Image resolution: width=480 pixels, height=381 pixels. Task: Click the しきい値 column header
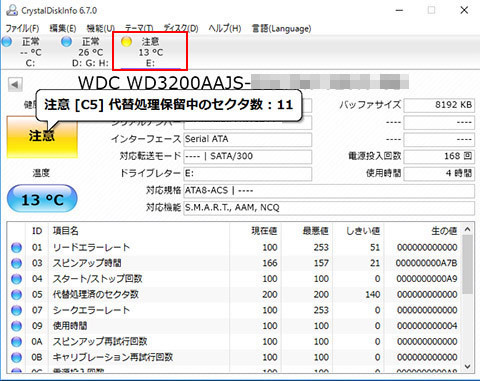coord(358,231)
